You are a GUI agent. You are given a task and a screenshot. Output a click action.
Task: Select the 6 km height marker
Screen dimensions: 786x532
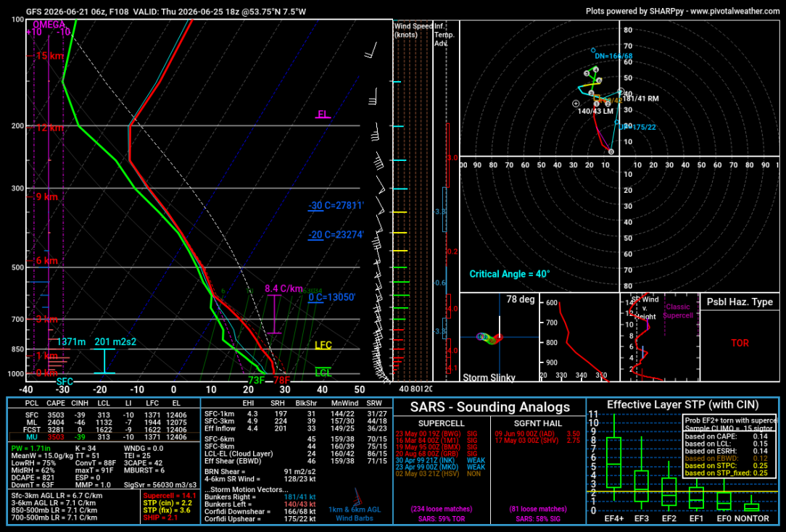pos(46,260)
